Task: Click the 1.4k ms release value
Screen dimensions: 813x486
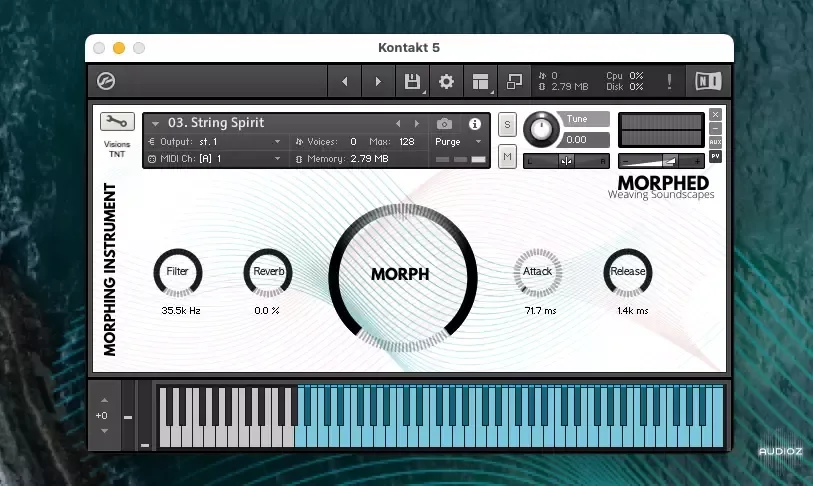Action: [633, 311]
